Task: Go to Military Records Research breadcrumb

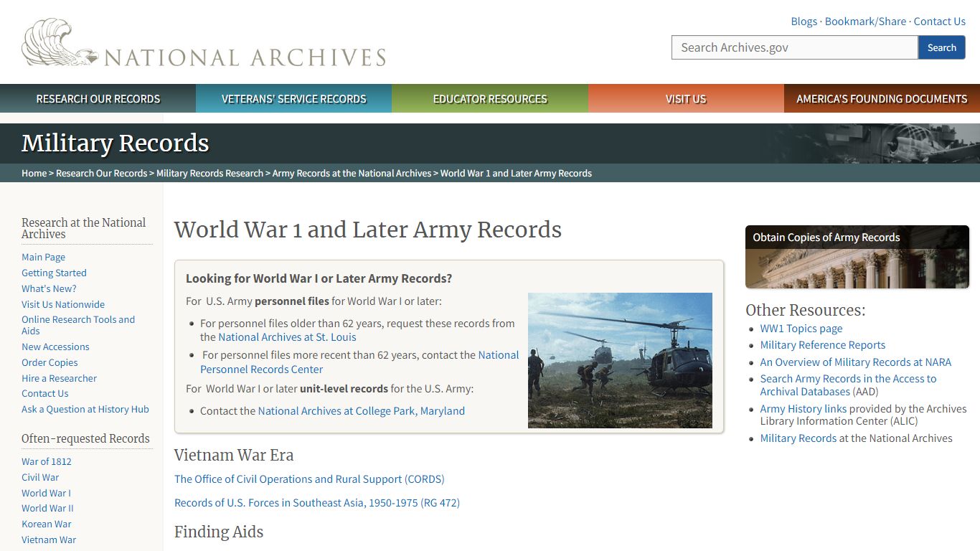Action: pos(209,173)
